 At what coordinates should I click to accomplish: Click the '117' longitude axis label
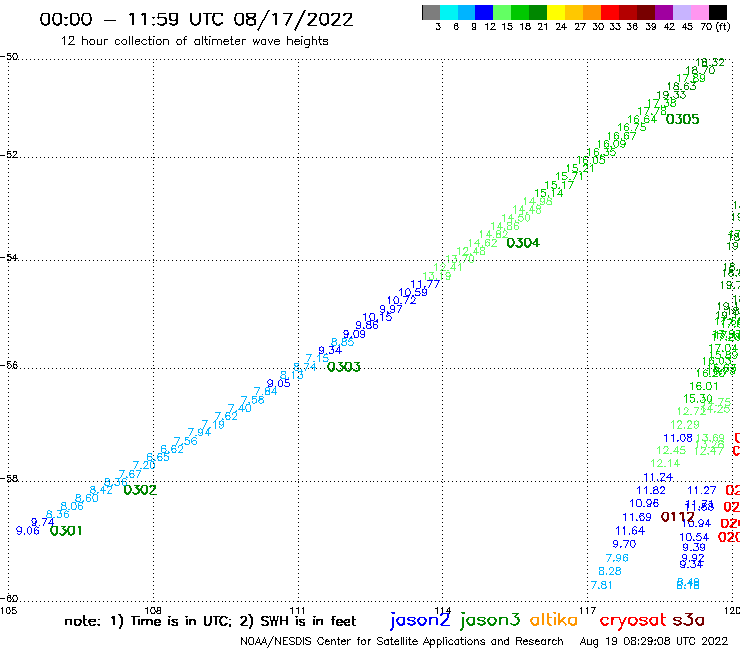[587, 610]
